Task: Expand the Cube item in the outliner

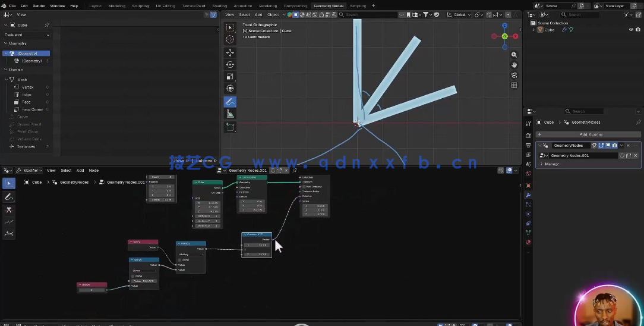Action: click(x=533, y=30)
